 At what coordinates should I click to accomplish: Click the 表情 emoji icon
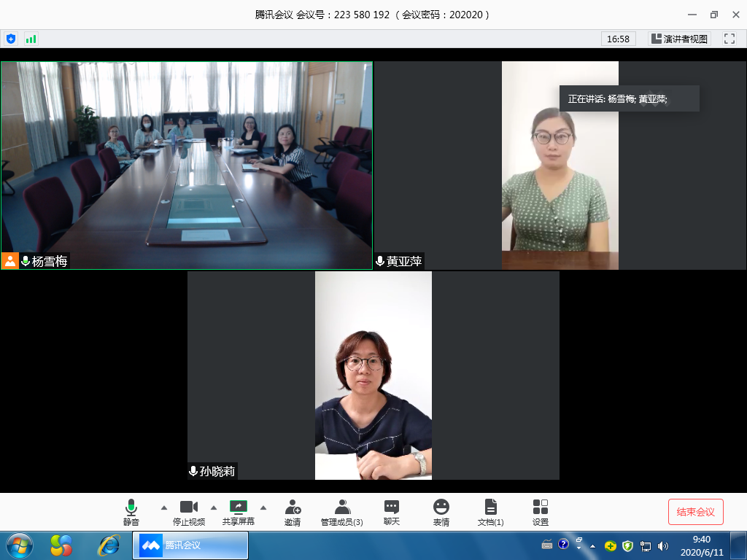[x=441, y=510]
